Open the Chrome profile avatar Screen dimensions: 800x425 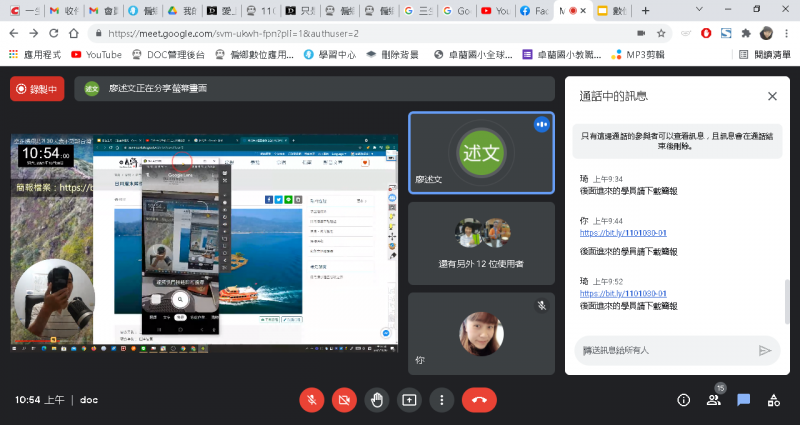[766, 33]
